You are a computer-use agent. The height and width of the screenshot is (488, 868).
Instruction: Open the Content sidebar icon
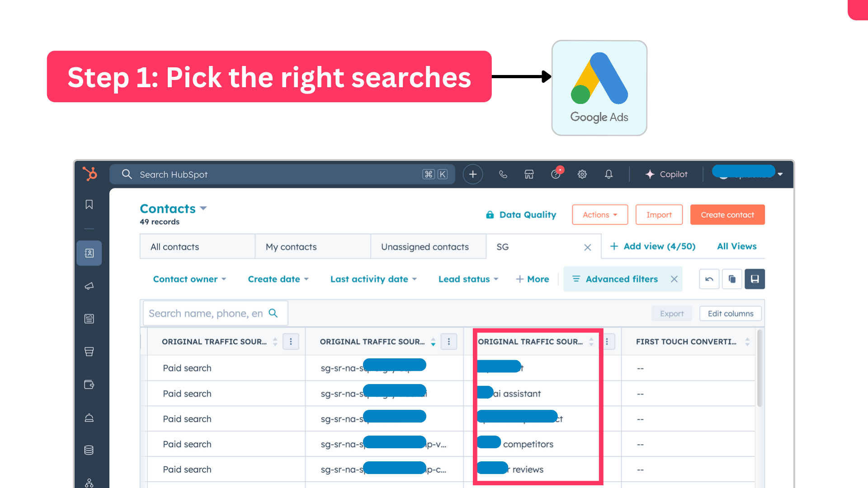(89, 319)
